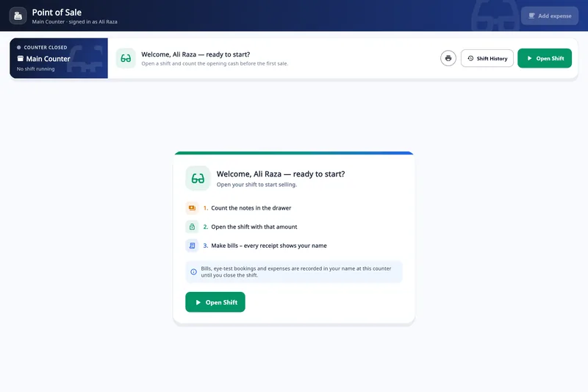The height and width of the screenshot is (392, 588).
Task: Select the Main Counter card
Action: click(59, 58)
